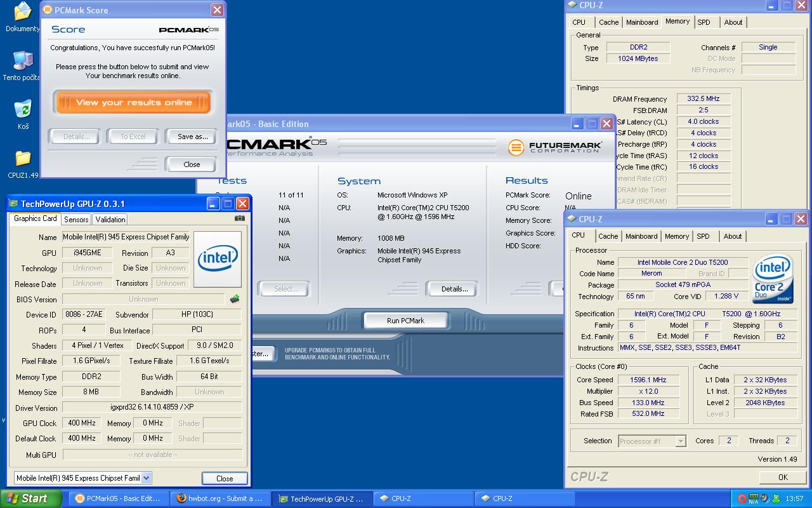Click Run PCMark button
The height and width of the screenshot is (508, 812).
click(405, 320)
